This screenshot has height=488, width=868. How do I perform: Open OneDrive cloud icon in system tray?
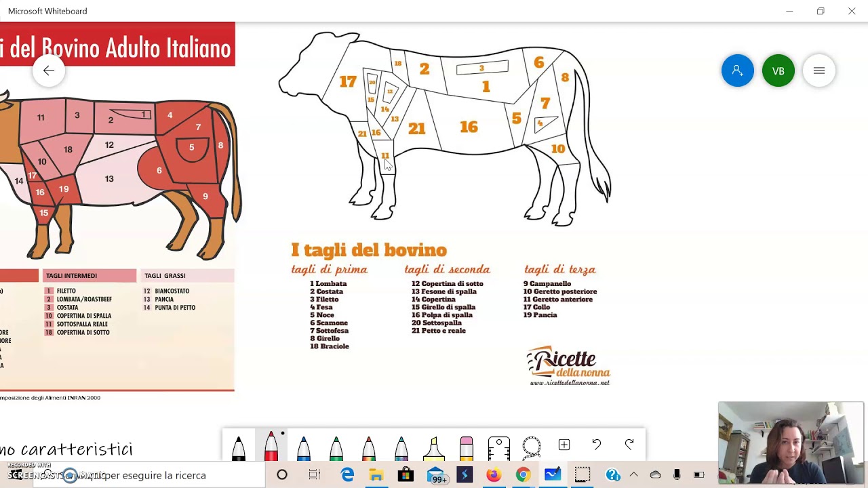tap(655, 475)
